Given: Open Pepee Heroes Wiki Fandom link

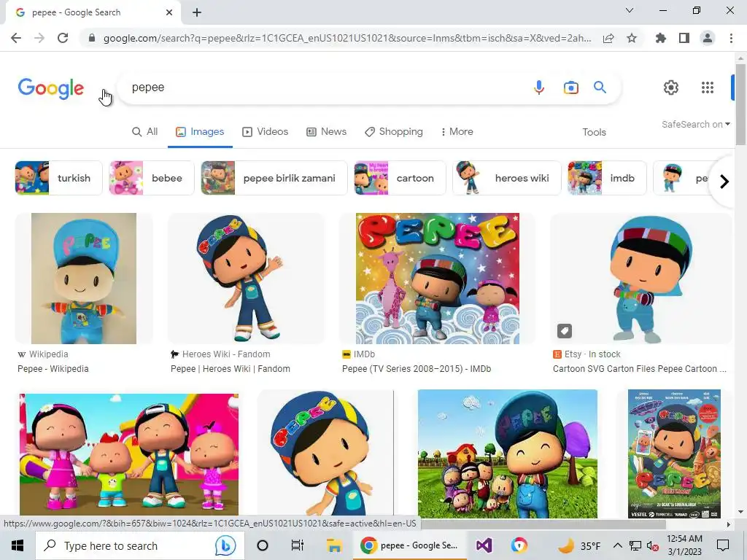Looking at the screenshot, I should point(230,369).
